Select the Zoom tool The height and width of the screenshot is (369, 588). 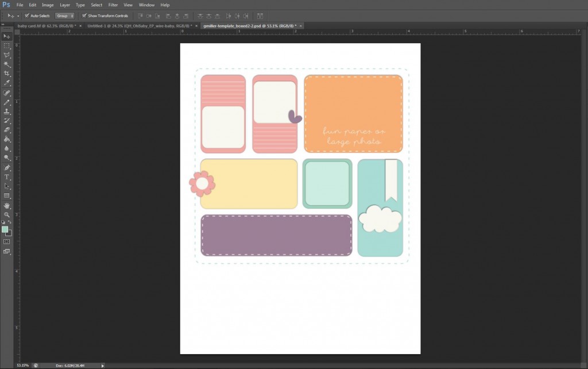[x=7, y=215]
